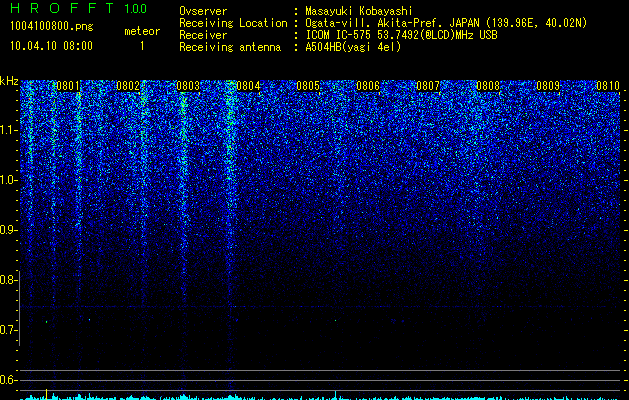Select the filename 1004100800.png
Viewport: 629px width, 400px height.
pos(52,26)
